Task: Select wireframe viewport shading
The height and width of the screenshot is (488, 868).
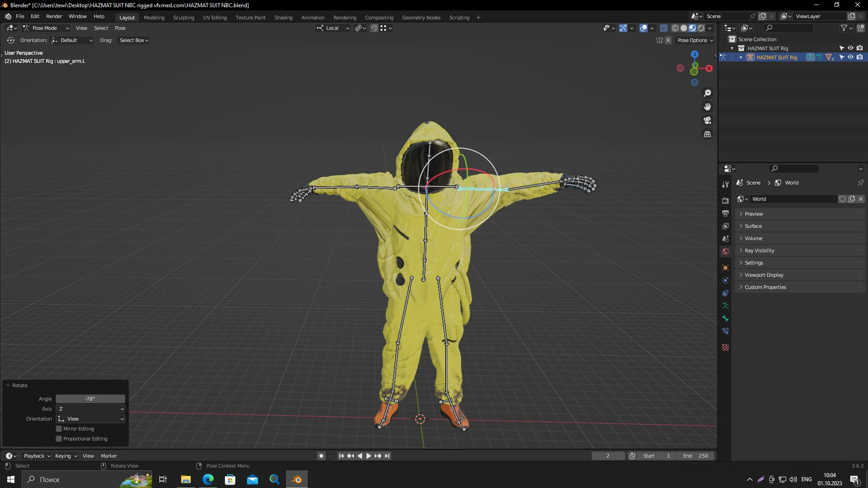Action: point(675,28)
